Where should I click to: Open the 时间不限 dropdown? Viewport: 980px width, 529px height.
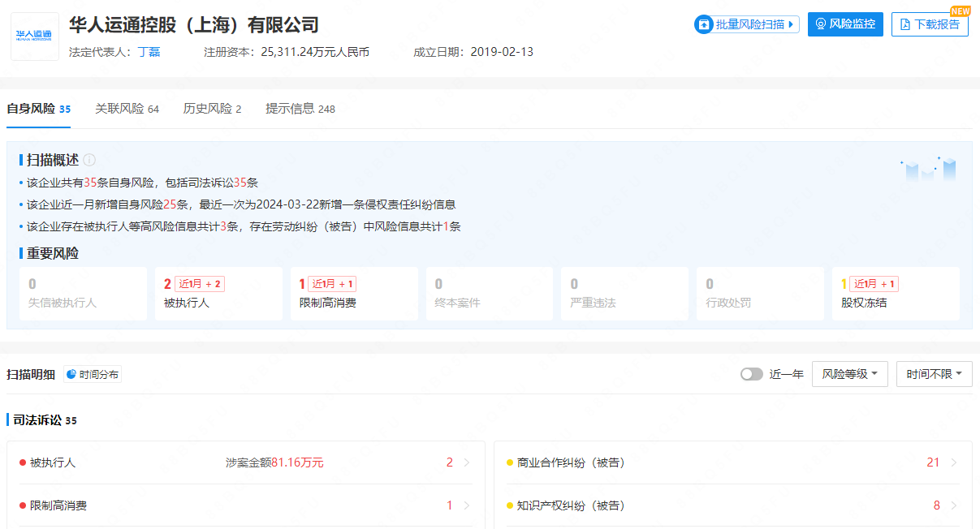(935, 374)
